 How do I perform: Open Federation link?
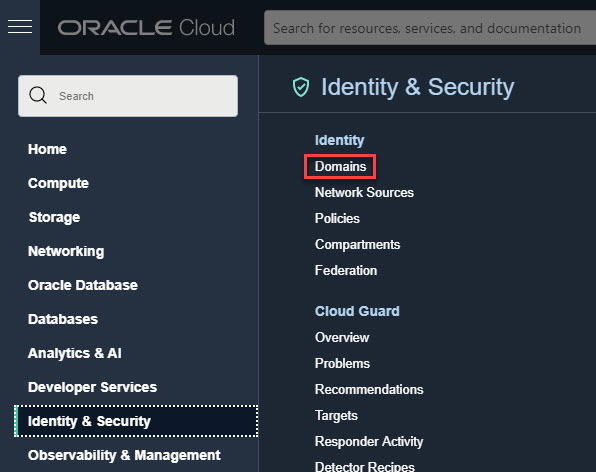346,271
